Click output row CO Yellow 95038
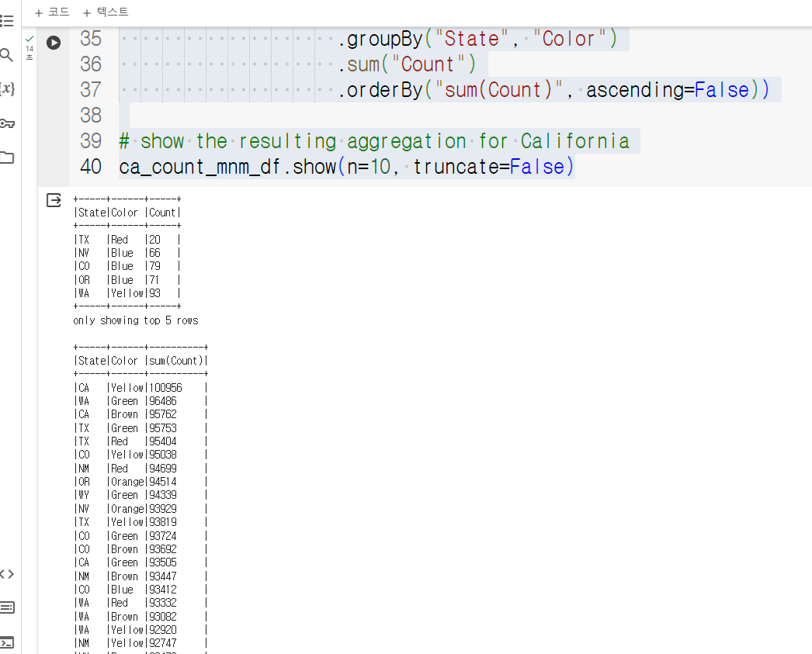Screen dimensions: 812x654 (141, 455)
